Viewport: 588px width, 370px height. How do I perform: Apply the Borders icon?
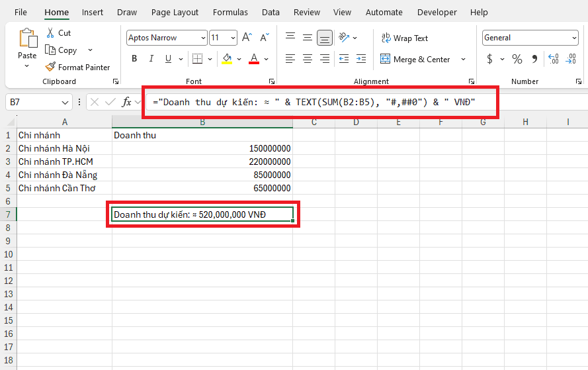click(x=197, y=58)
